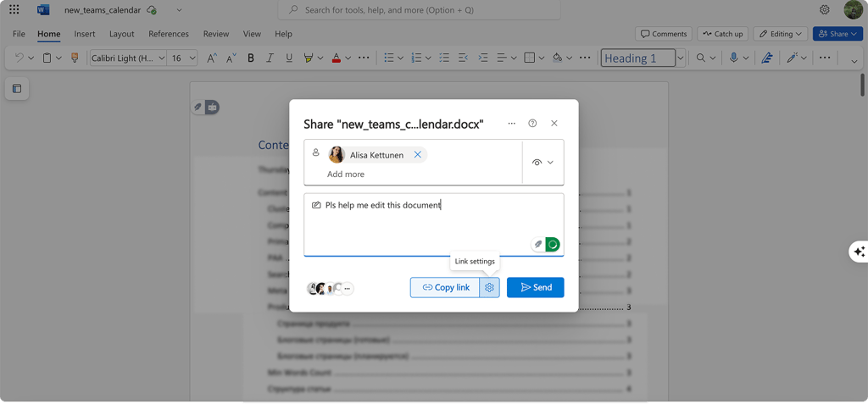Open the app launcher waffle icon
868x404 pixels.
point(14,10)
